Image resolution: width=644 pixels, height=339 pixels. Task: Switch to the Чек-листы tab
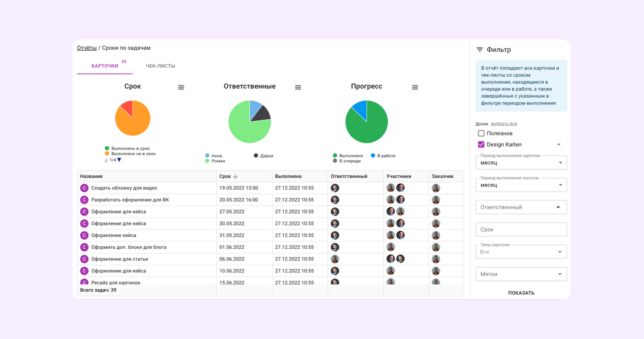161,66
